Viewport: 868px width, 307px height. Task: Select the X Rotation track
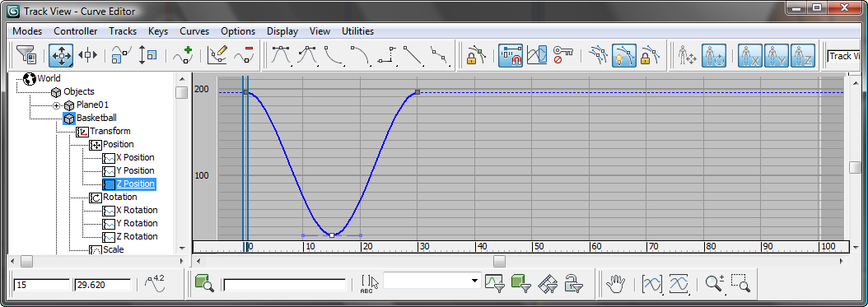pyautogui.click(x=137, y=210)
